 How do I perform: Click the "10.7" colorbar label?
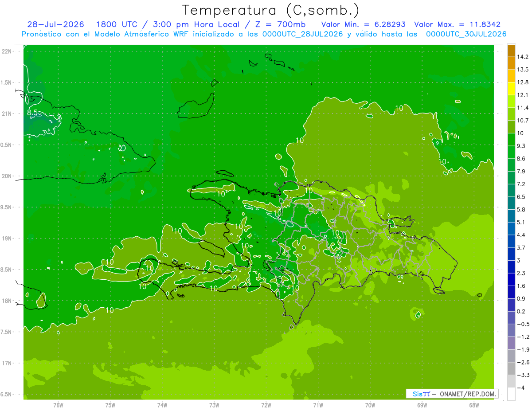[523, 120]
